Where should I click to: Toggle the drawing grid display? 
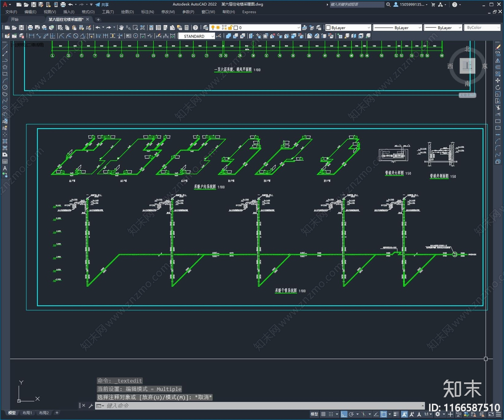point(324,414)
